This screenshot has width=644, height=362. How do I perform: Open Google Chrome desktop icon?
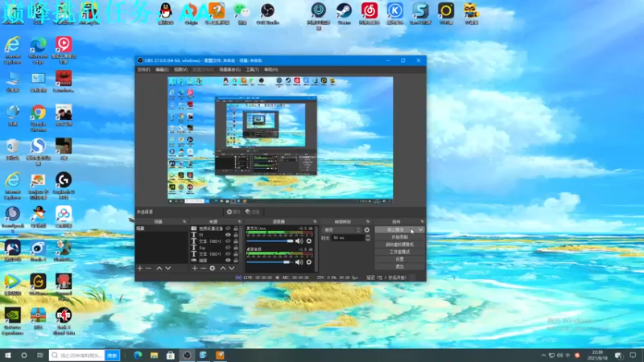(38, 118)
